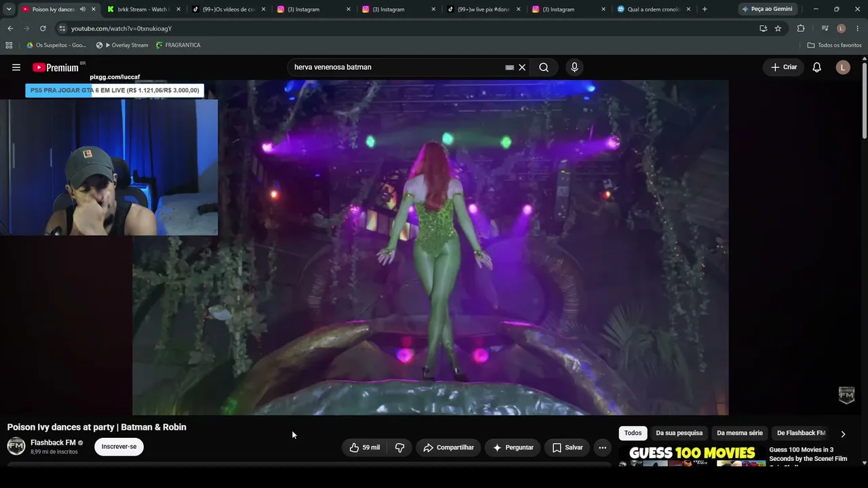Select the De Flashback FM chip

(x=801, y=433)
